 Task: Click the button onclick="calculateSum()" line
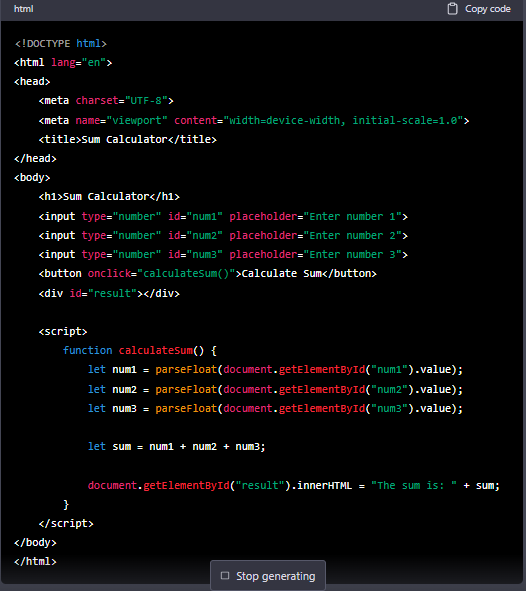(208, 274)
